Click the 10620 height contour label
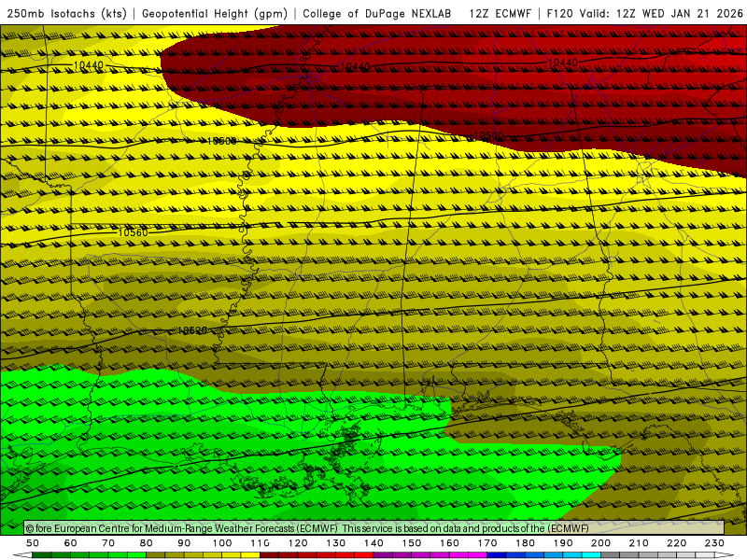This screenshot has height=560, width=747. [192, 330]
